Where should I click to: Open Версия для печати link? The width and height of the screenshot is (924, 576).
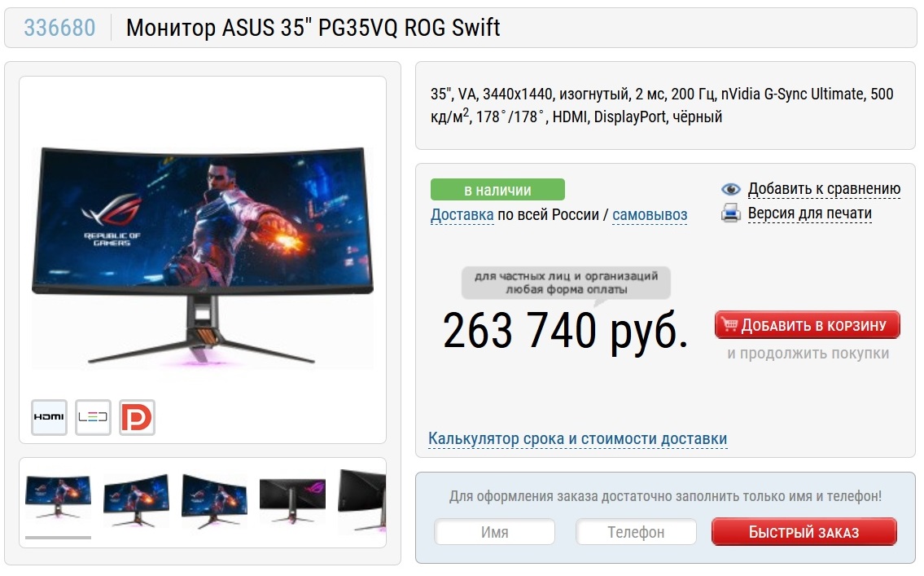(810, 213)
